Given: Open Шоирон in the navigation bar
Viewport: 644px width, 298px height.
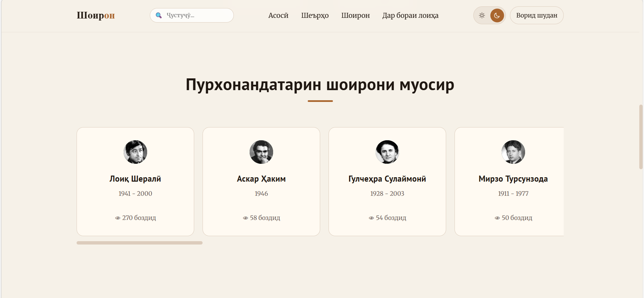Looking at the screenshot, I should [x=355, y=15].
